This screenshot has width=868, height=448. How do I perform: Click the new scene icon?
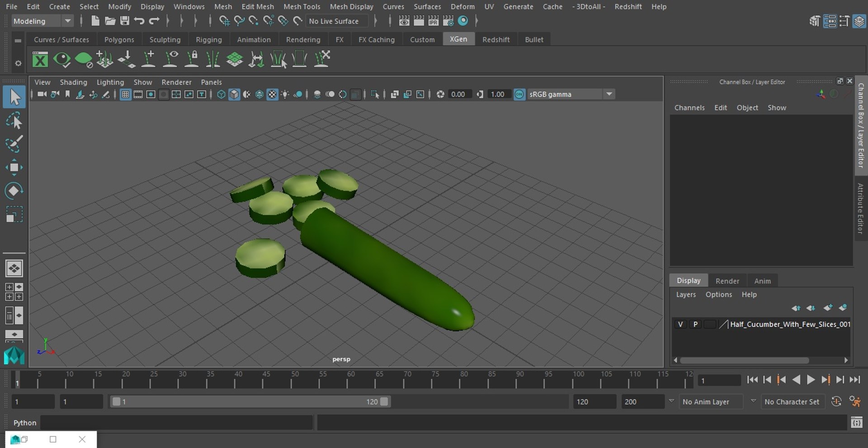tap(95, 21)
